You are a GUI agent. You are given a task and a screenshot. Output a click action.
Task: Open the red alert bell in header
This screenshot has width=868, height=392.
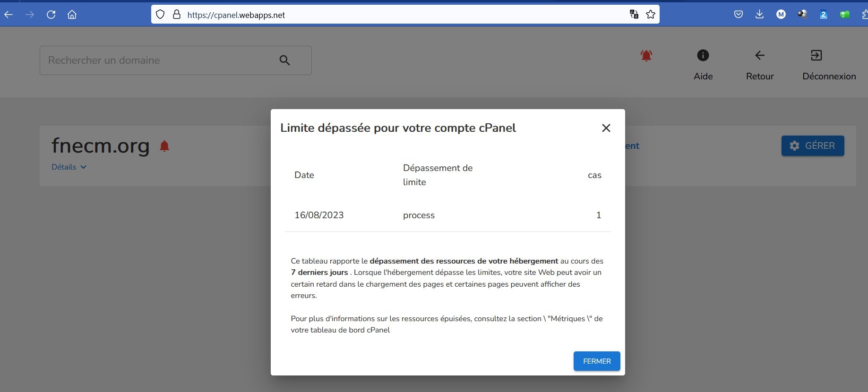click(x=646, y=56)
